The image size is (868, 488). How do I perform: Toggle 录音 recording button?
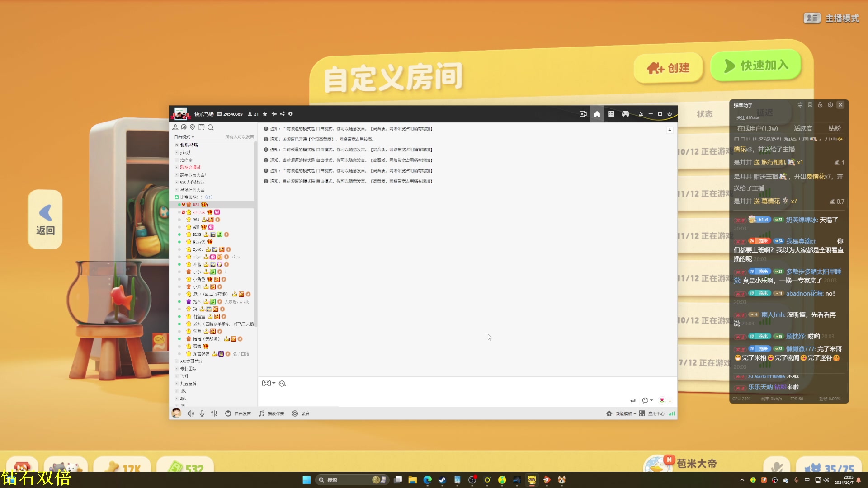point(301,413)
